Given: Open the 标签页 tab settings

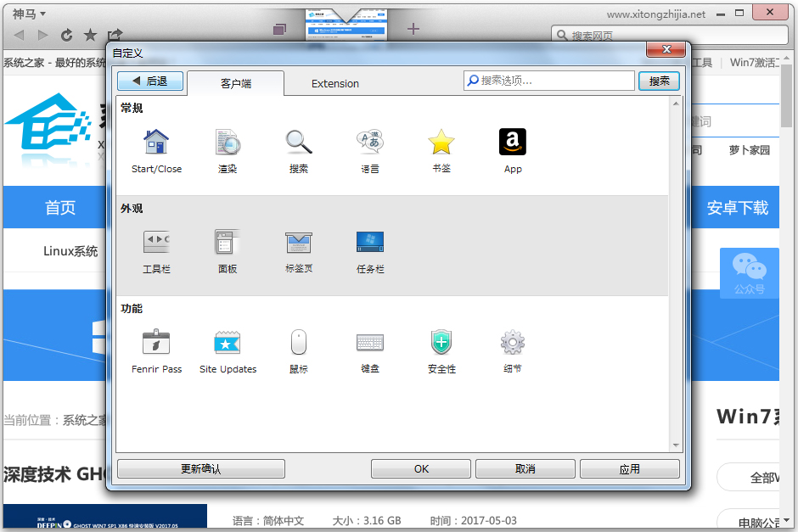Looking at the screenshot, I should pos(299,242).
